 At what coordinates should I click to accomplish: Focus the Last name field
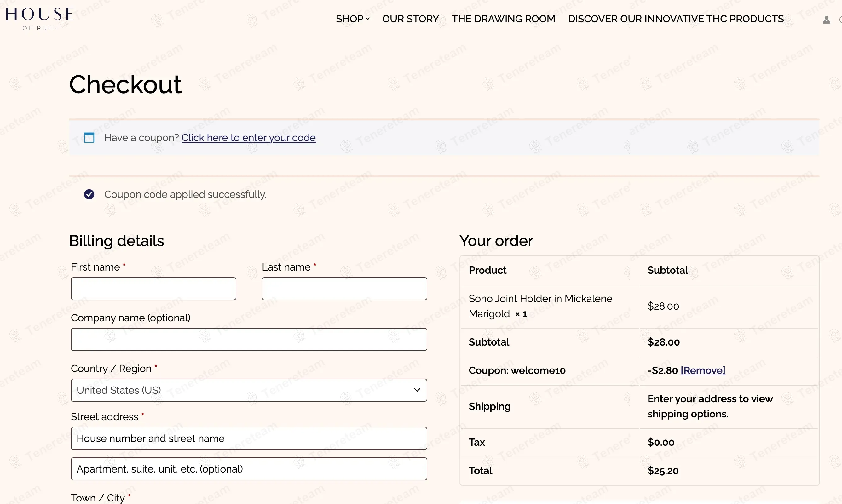coord(344,289)
